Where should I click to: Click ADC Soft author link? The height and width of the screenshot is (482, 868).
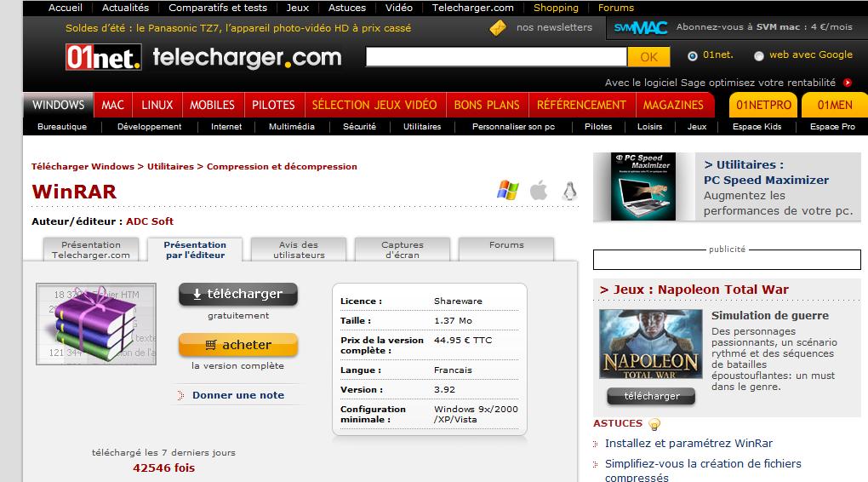(150, 221)
